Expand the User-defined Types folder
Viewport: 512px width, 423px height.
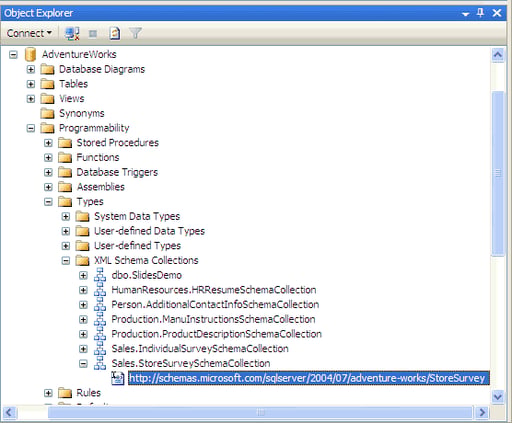point(66,246)
